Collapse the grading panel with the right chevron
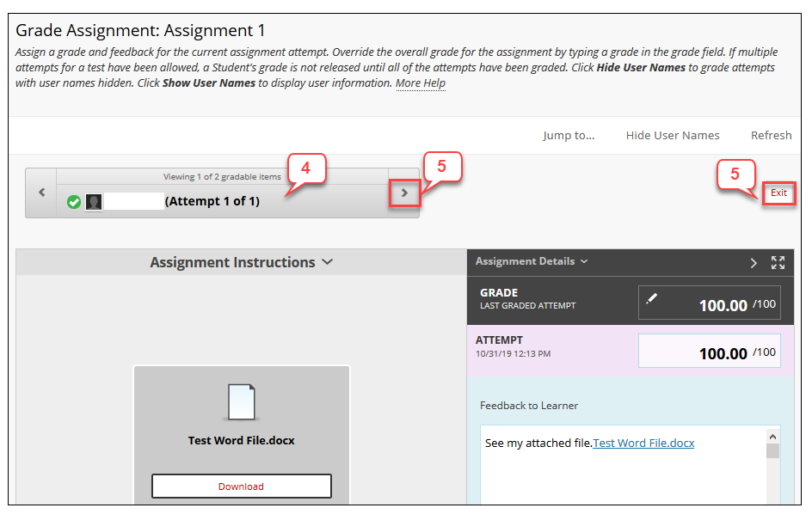The height and width of the screenshot is (514, 812). 754,263
